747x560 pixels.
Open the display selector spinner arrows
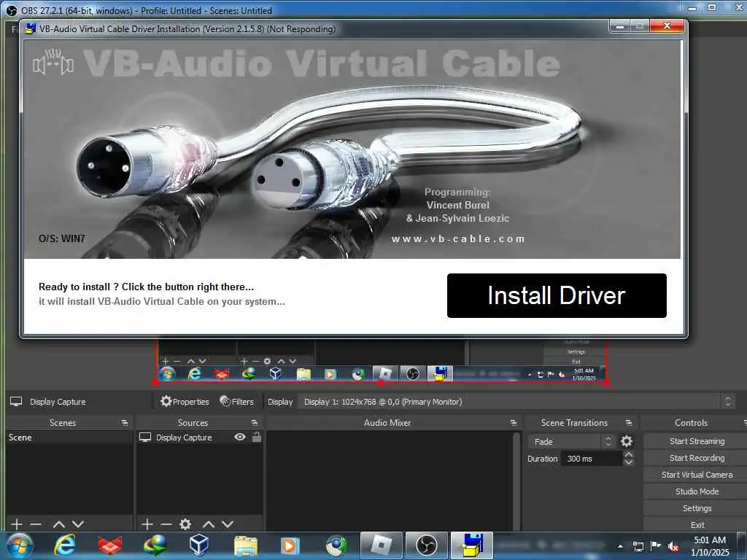pyautogui.click(x=727, y=402)
